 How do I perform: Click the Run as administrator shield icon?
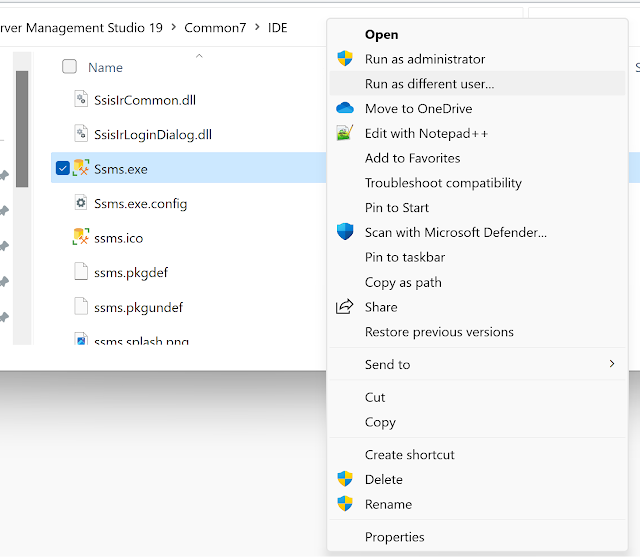(x=345, y=59)
